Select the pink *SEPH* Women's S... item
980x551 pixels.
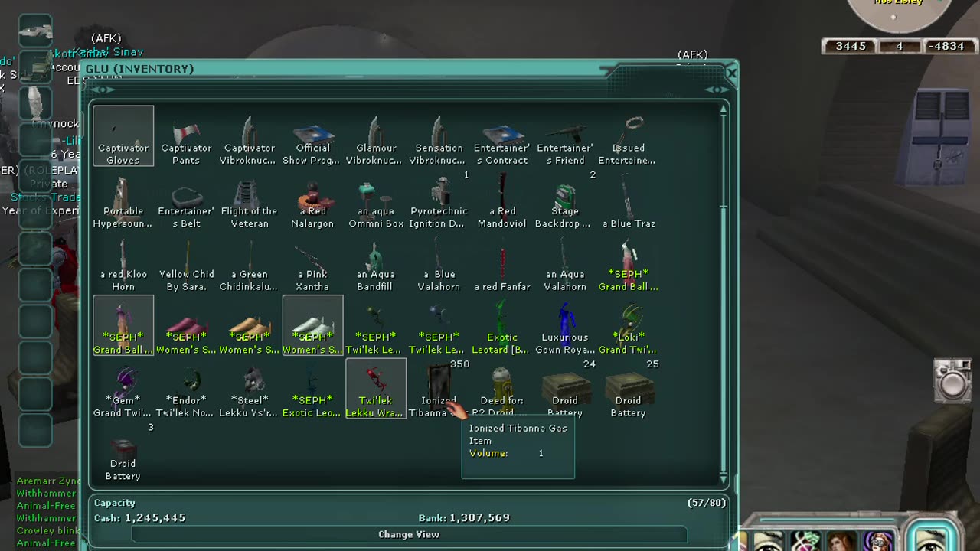(186, 326)
